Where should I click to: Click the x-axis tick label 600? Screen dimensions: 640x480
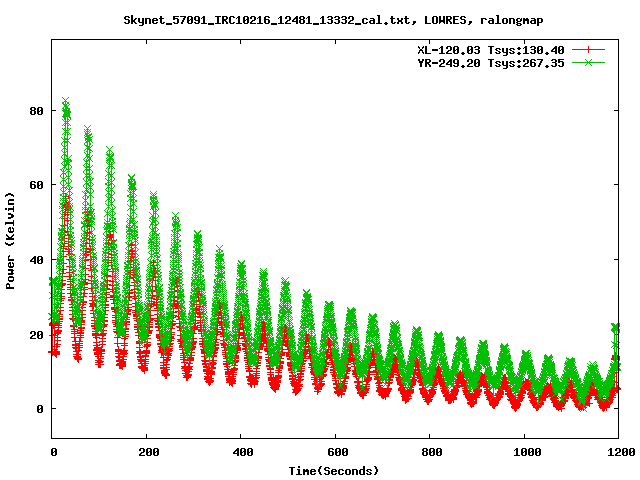point(338,452)
